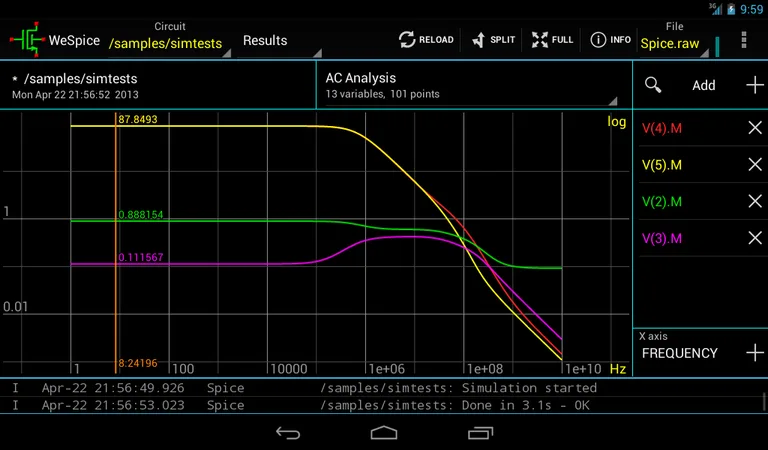The width and height of the screenshot is (768, 450).
Task: Add an X axis variable
Action: tap(755, 353)
